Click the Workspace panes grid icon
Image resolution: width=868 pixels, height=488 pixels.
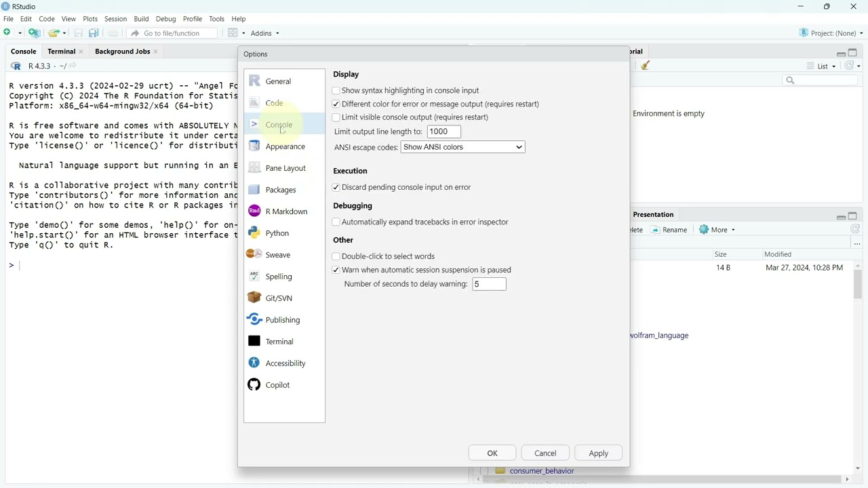233,33
